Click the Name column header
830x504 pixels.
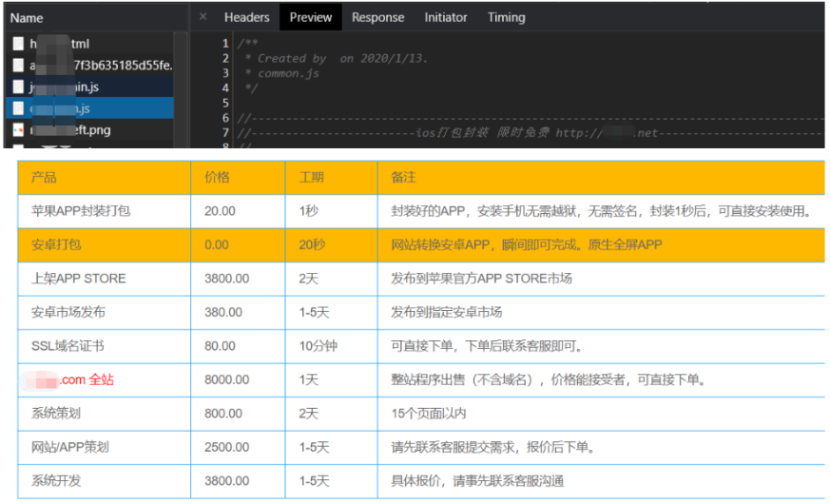coord(97,18)
